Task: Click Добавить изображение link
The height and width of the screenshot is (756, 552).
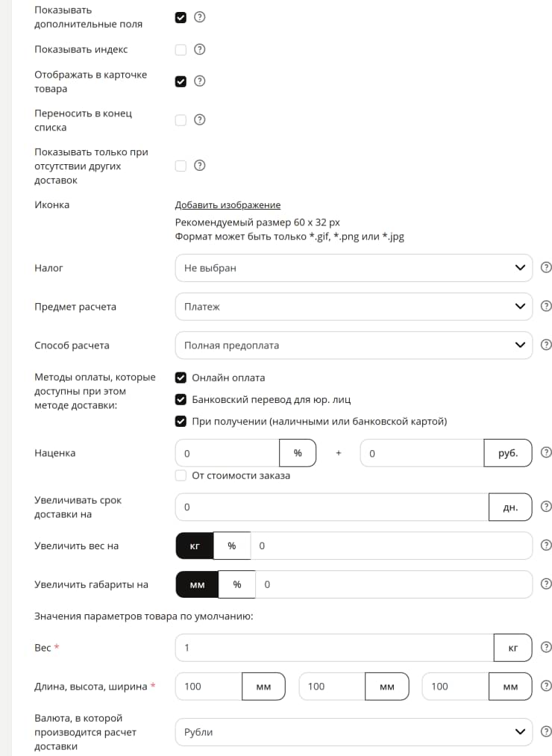Action: point(228,205)
